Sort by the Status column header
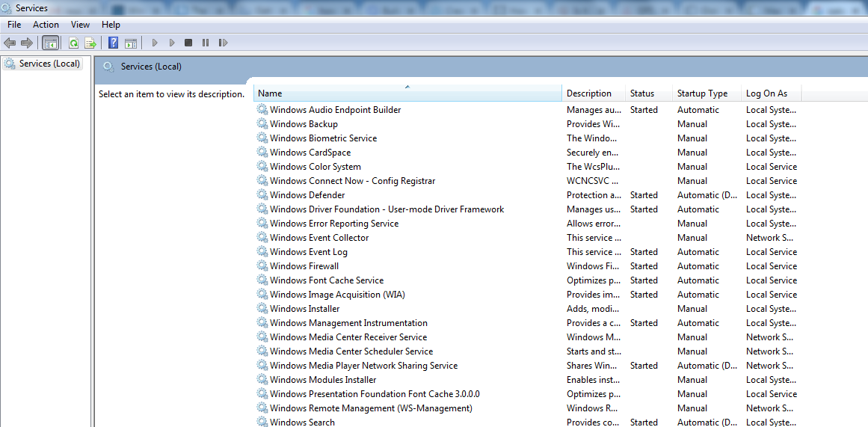This screenshot has width=868, height=427. coord(650,93)
